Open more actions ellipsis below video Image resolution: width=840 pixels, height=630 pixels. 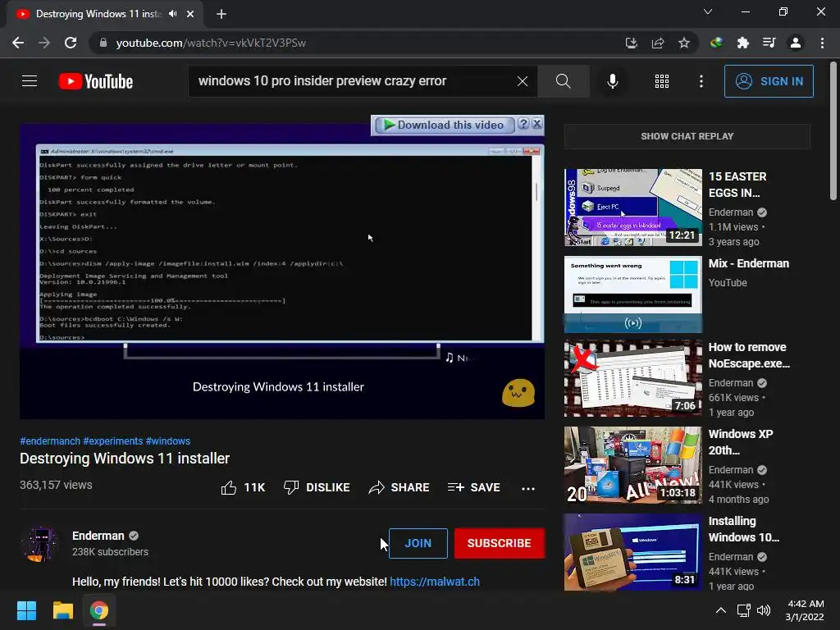point(528,488)
